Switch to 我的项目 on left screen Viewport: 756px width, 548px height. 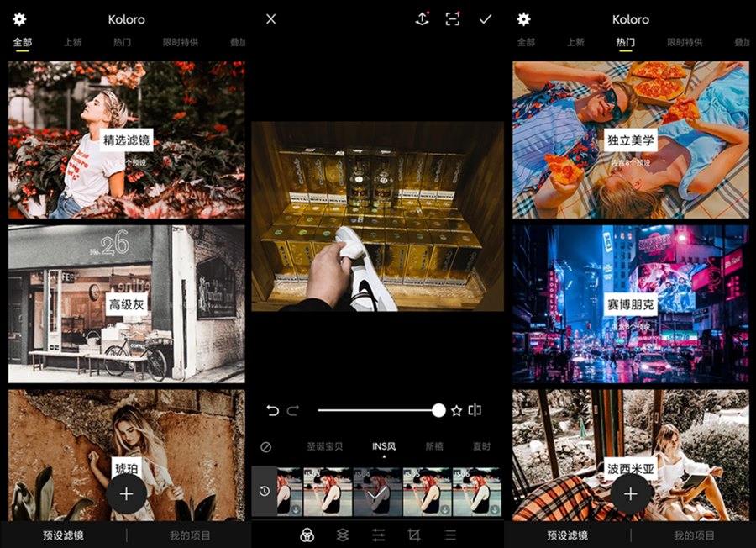point(190,535)
